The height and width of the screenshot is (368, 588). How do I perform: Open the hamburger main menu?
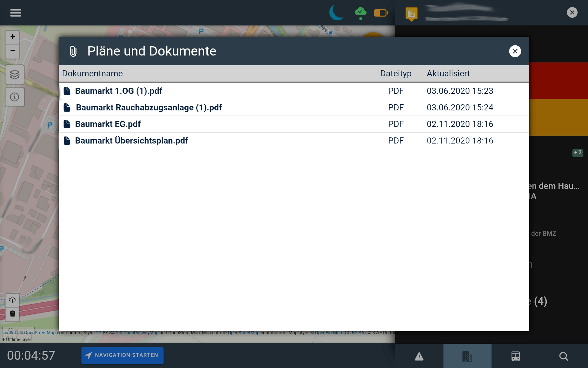(15, 13)
